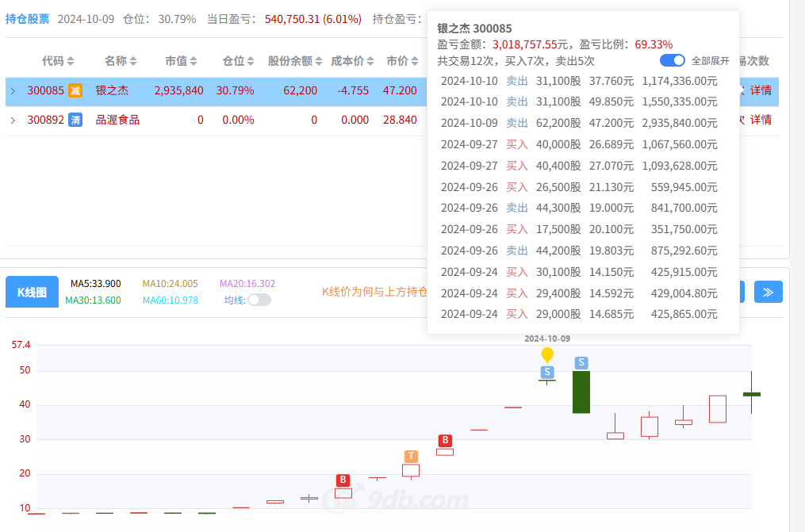Click the orange T marker on the chart

click(x=411, y=456)
